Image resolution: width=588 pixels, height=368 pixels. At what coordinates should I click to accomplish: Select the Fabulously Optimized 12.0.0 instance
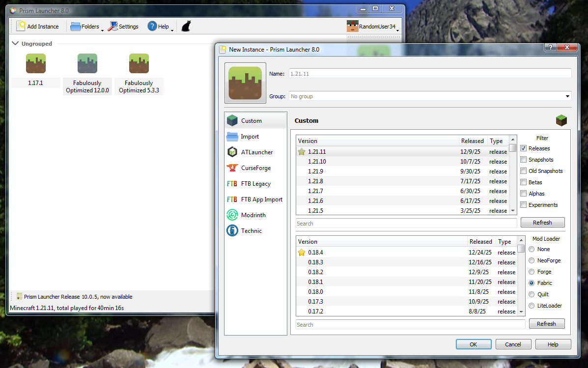click(87, 74)
